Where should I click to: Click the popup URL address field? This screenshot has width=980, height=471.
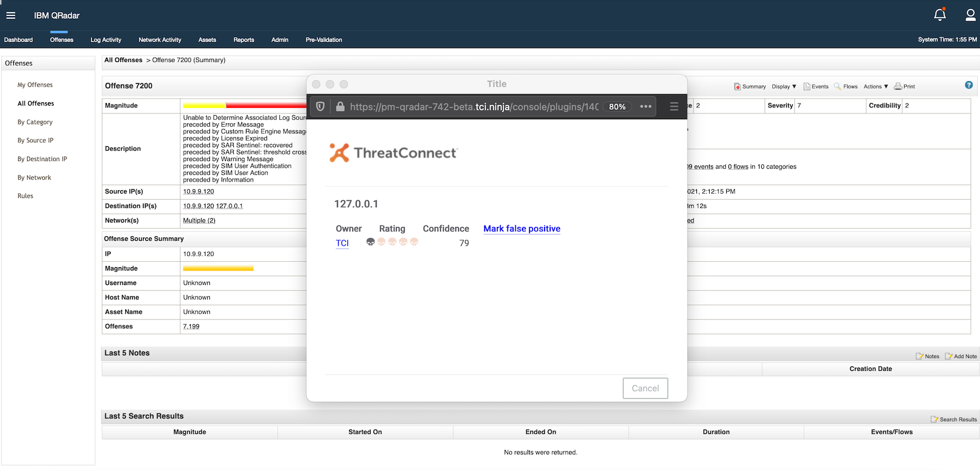coord(474,107)
